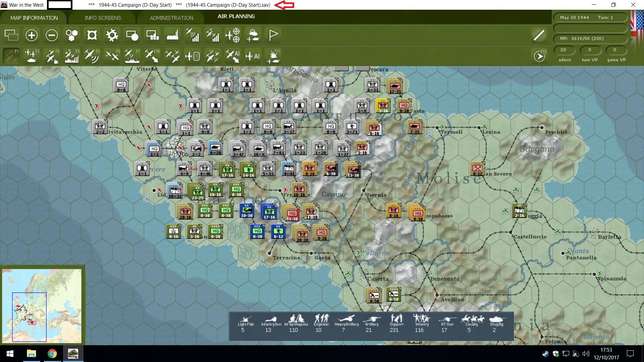Select the yellow 3-16 unit counter
This screenshot has height=362, width=644.
[383, 106]
